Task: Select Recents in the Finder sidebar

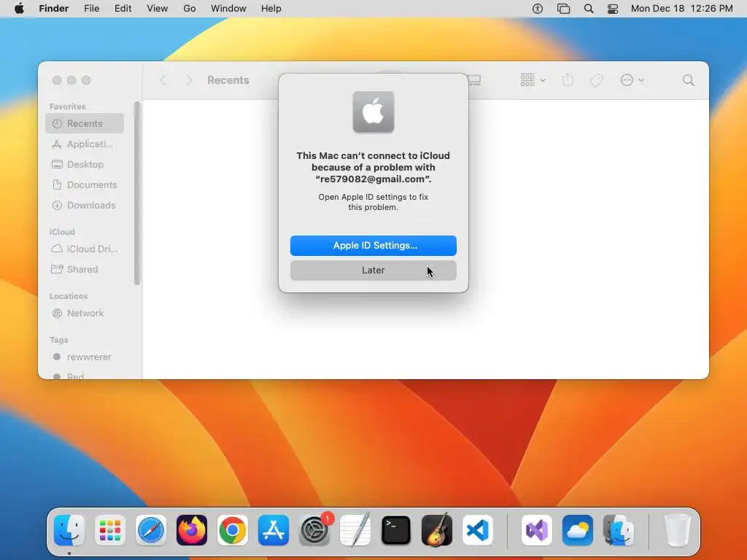Action: (x=85, y=123)
